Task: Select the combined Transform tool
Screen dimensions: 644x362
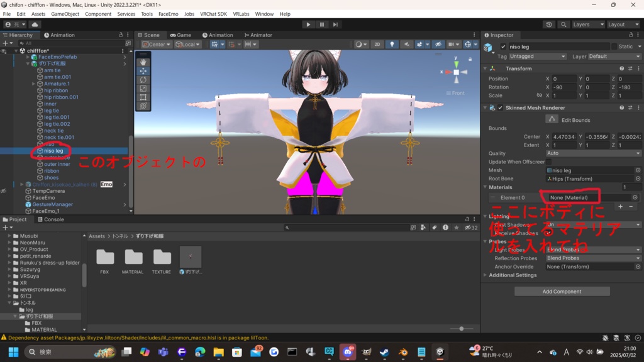Action: 143,106
